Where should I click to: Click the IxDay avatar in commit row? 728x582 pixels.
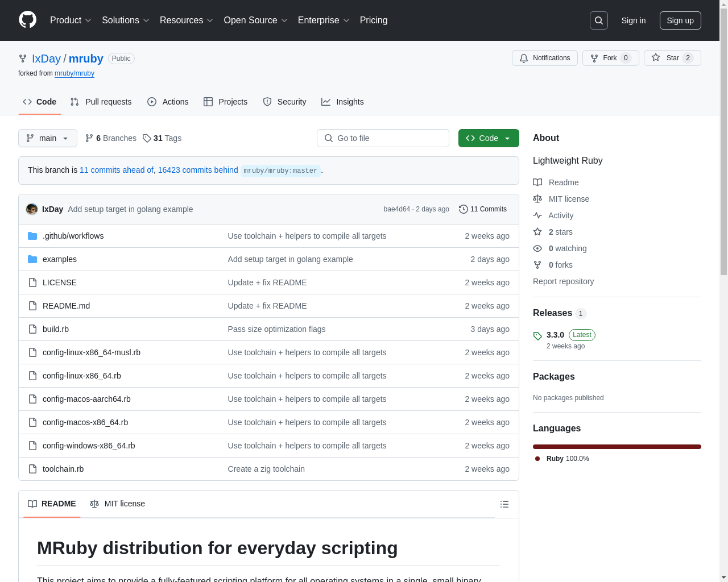pyautogui.click(x=32, y=209)
